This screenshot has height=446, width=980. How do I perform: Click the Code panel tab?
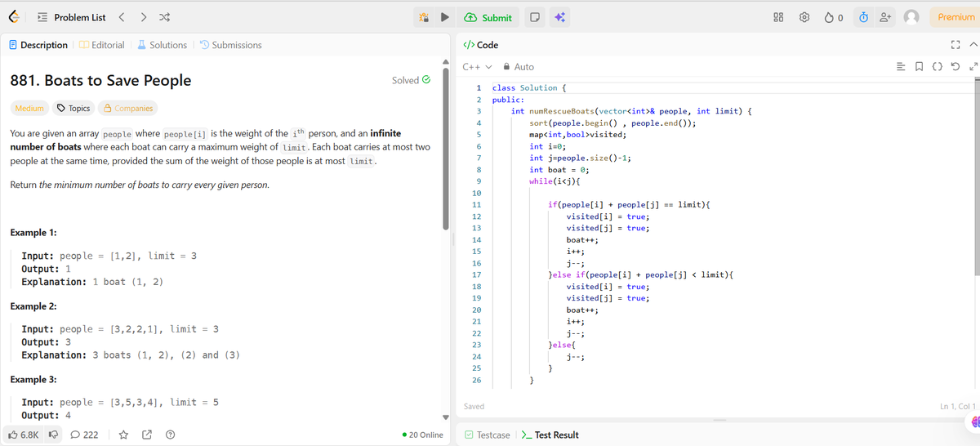480,45
